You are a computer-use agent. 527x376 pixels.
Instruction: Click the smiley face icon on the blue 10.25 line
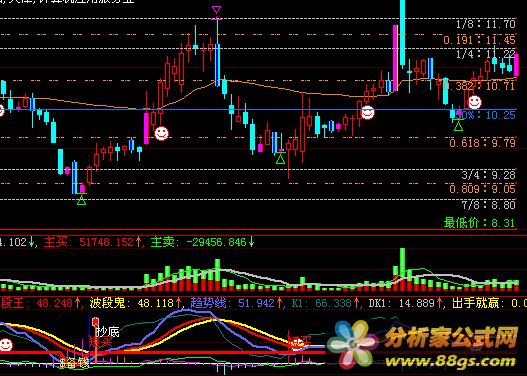[x=367, y=113]
